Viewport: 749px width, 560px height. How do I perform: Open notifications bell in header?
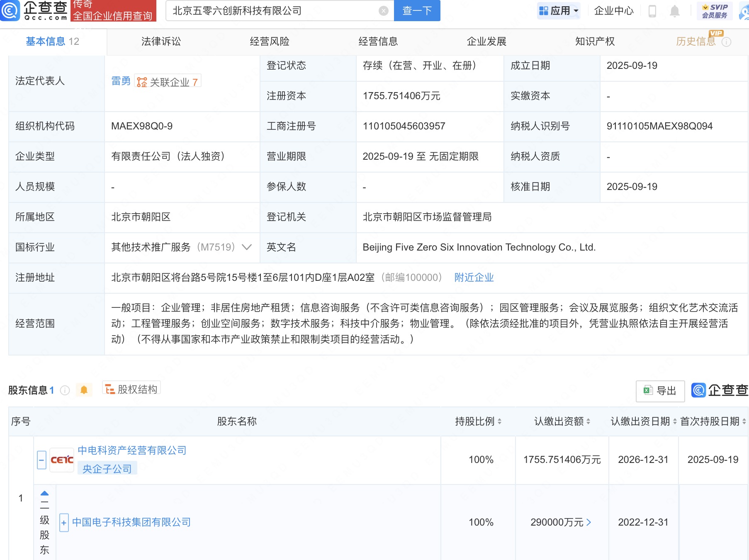click(x=675, y=11)
